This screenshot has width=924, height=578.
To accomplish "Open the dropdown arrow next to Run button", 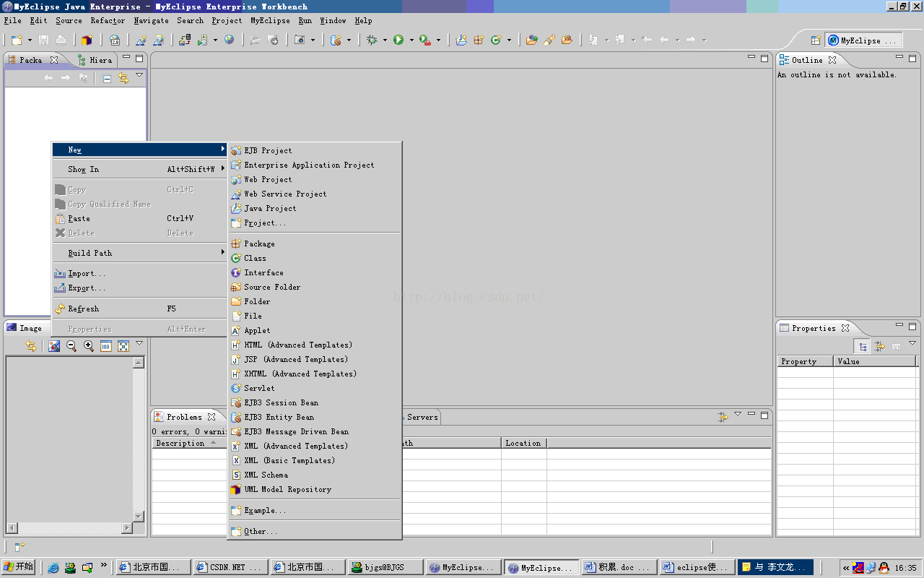I will point(411,40).
